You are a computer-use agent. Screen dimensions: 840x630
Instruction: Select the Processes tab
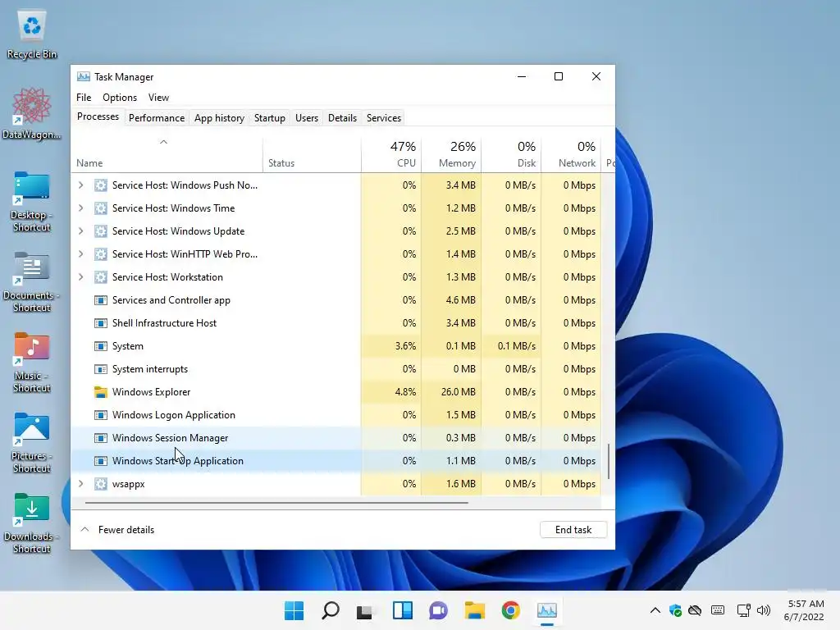coord(98,116)
